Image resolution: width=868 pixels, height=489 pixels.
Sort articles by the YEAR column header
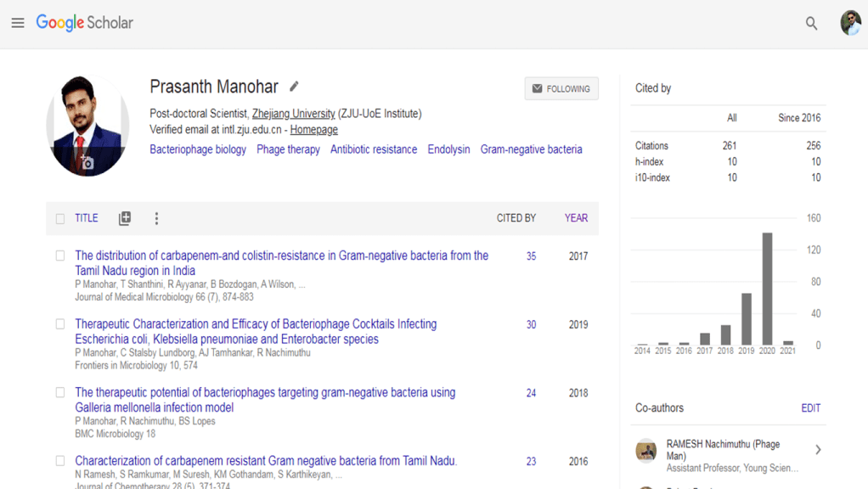(576, 218)
